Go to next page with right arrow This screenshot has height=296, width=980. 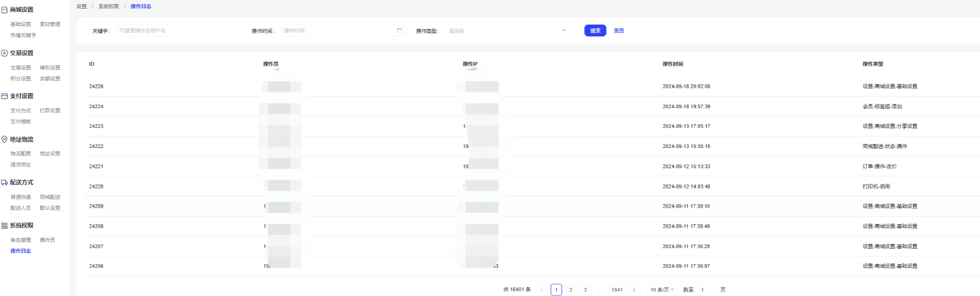tap(634, 290)
